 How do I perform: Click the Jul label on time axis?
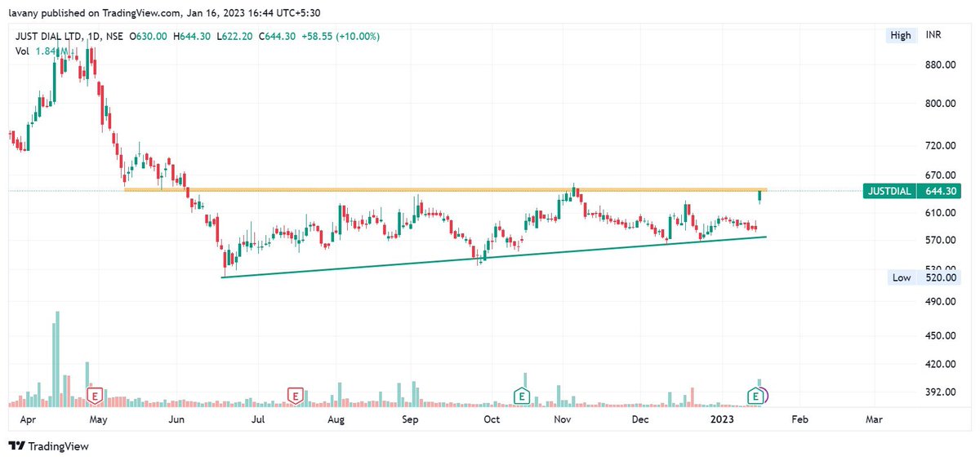pos(258,419)
